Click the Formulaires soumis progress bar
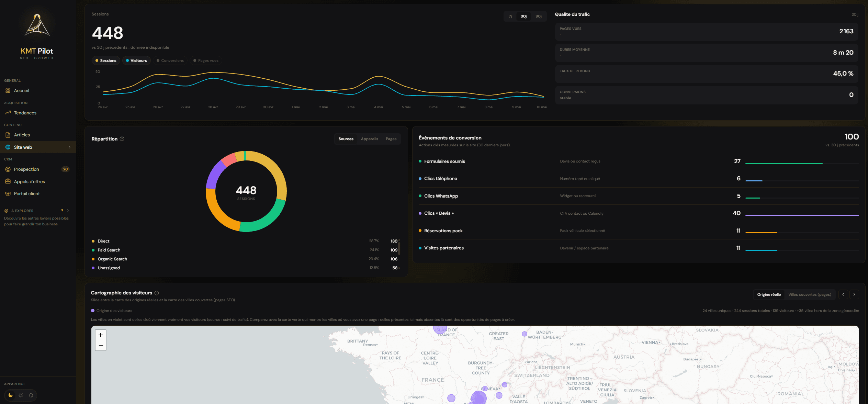The height and width of the screenshot is (404, 868). [802, 164]
